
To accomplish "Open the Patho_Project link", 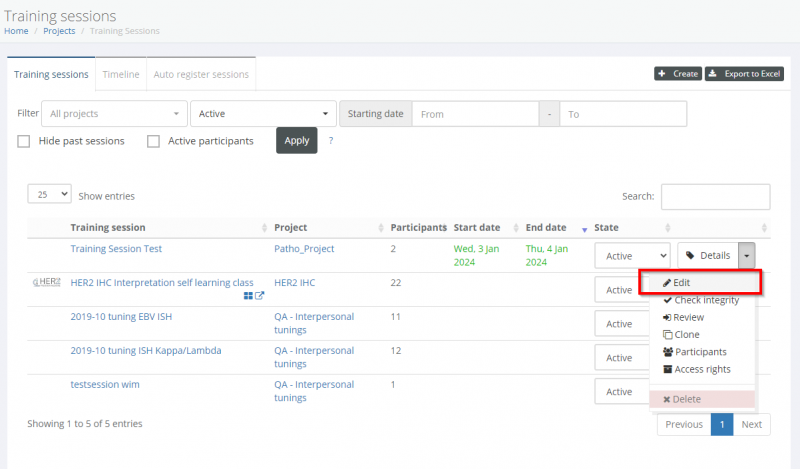I will click(x=304, y=248).
